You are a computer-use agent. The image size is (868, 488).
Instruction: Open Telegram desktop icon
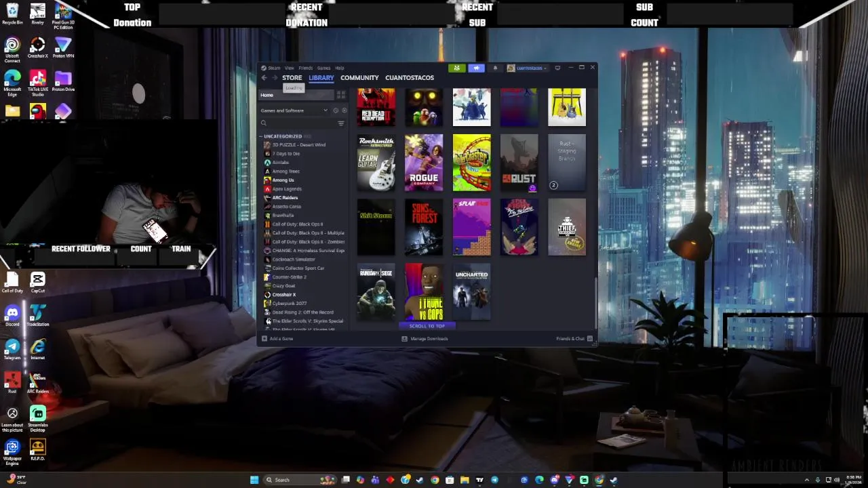(x=12, y=349)
